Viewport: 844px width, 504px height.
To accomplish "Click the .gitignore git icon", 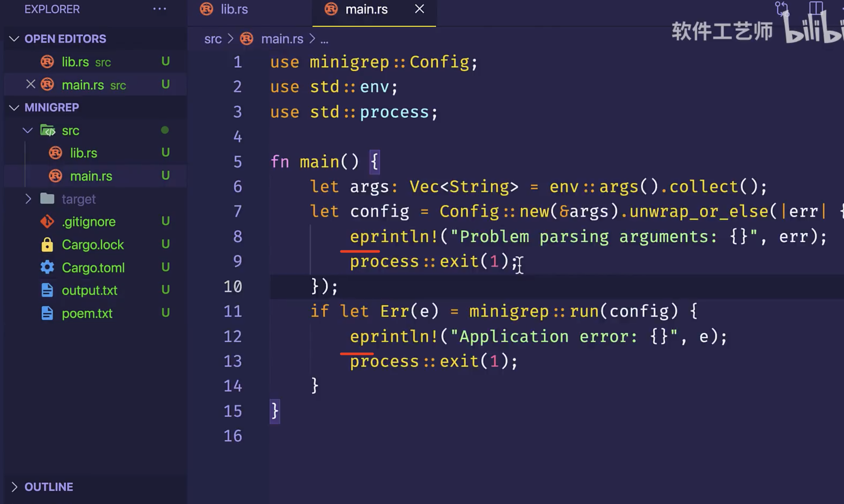I will click(47, 221).
